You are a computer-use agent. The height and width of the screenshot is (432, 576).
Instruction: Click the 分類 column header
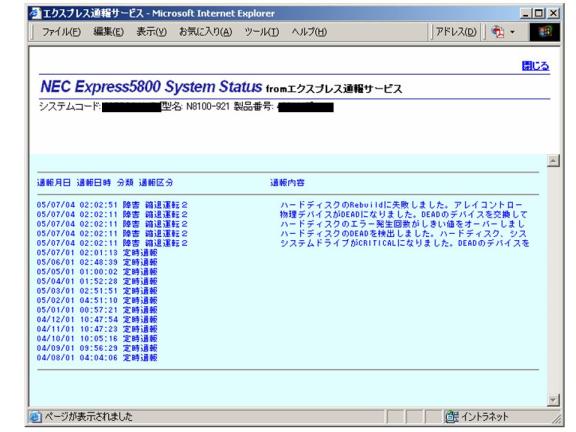pyautogui.click(x=125, y=183)
